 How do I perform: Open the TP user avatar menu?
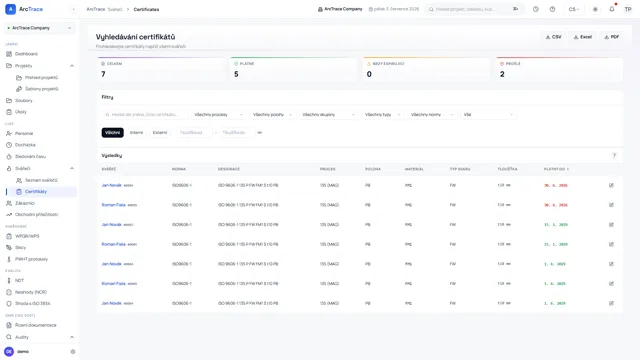tap(628, 9)
